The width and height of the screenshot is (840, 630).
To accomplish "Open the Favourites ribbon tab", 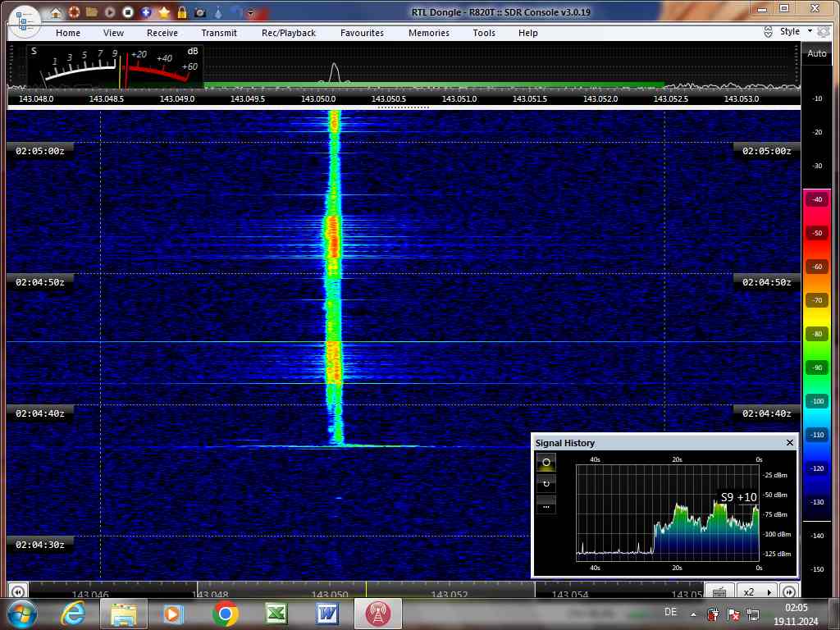I will pos(362,33).
